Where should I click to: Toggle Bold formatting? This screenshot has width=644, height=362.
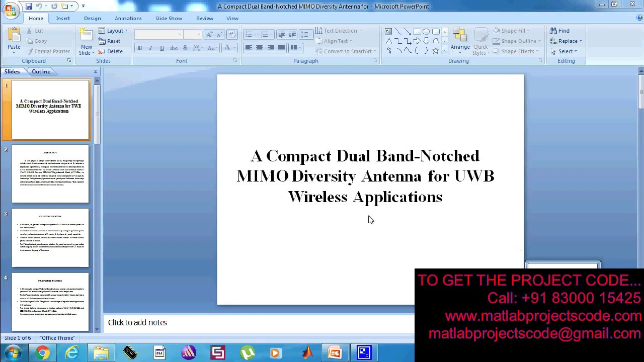click(140, 48)
